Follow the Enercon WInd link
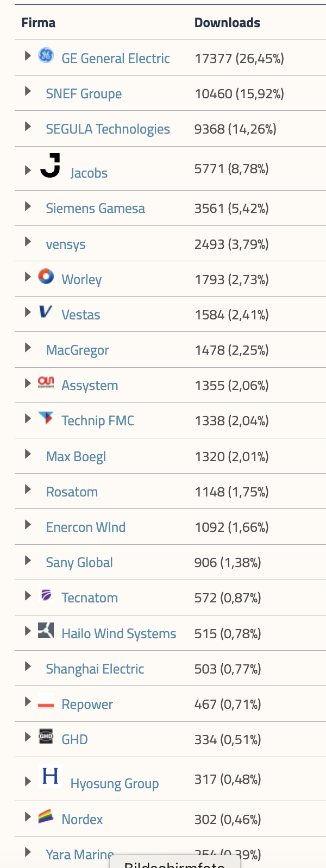Image resolution: width=326 pixels, height=868 pixels. (x=86, y=527)
